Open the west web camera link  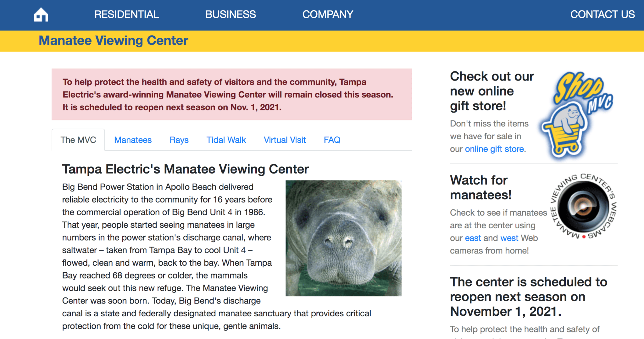click(x=509, y=238)
